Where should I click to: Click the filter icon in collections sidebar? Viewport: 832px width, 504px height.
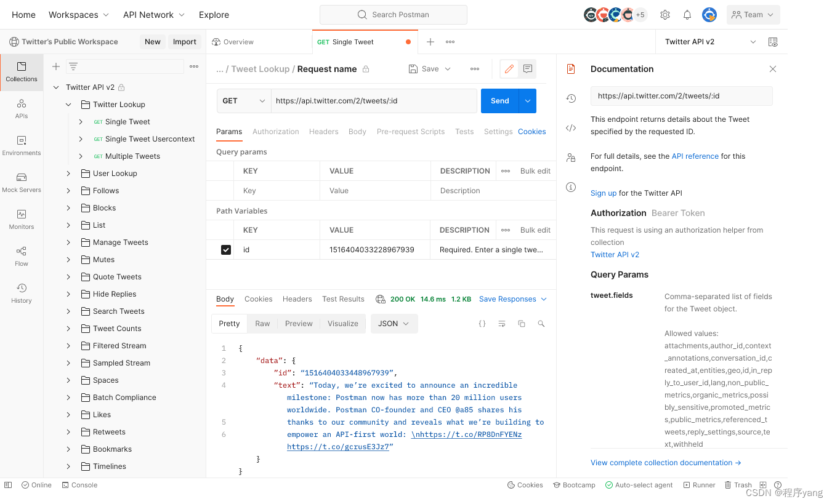(73, 66)
